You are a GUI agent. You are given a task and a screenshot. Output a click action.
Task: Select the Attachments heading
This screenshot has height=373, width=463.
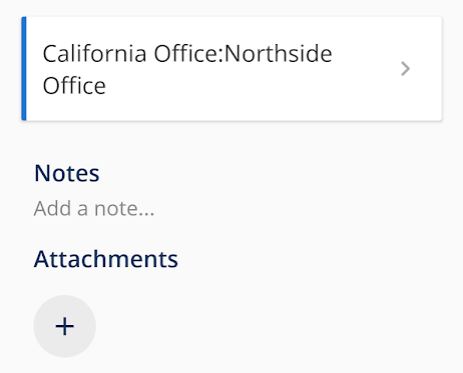[x=106, y=259]
